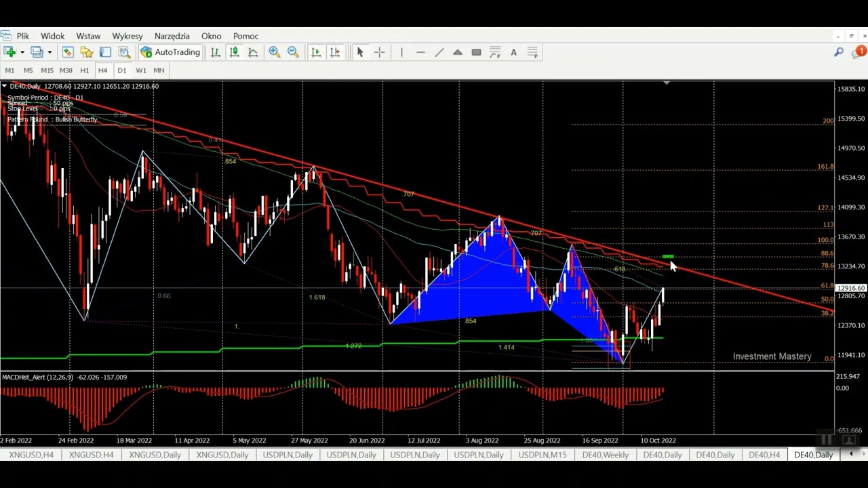
Task: Select the text tool
Action: tap(513, 52)
